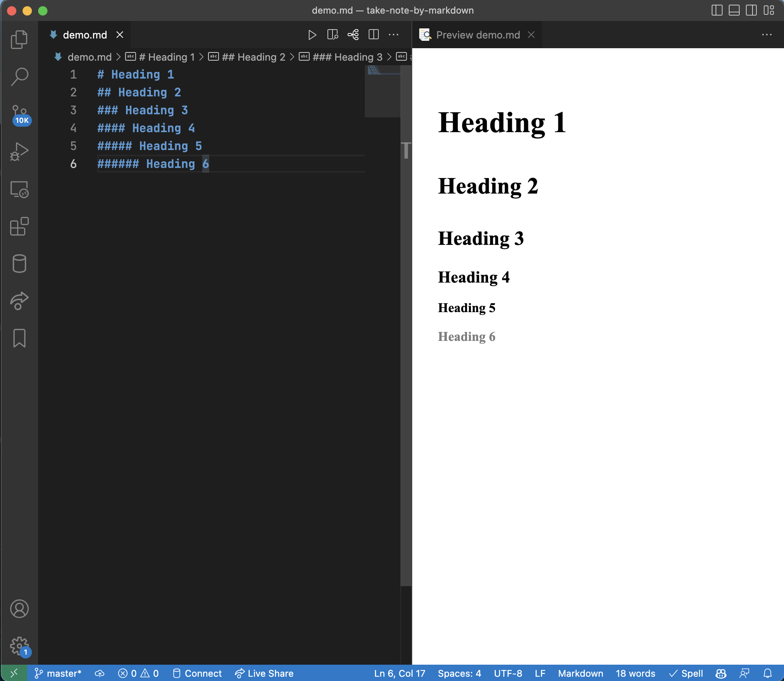Click the tree diagram editor toolbar icon

(353, 35)
